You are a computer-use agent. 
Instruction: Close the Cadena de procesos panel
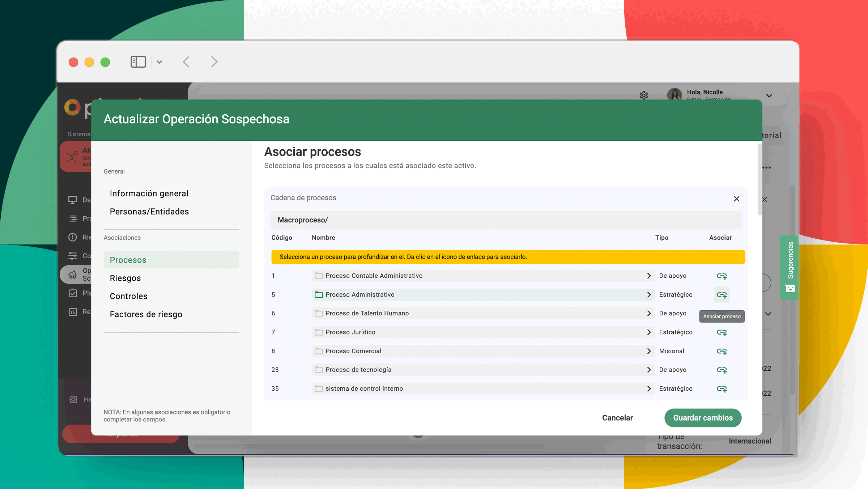(736, 199)
